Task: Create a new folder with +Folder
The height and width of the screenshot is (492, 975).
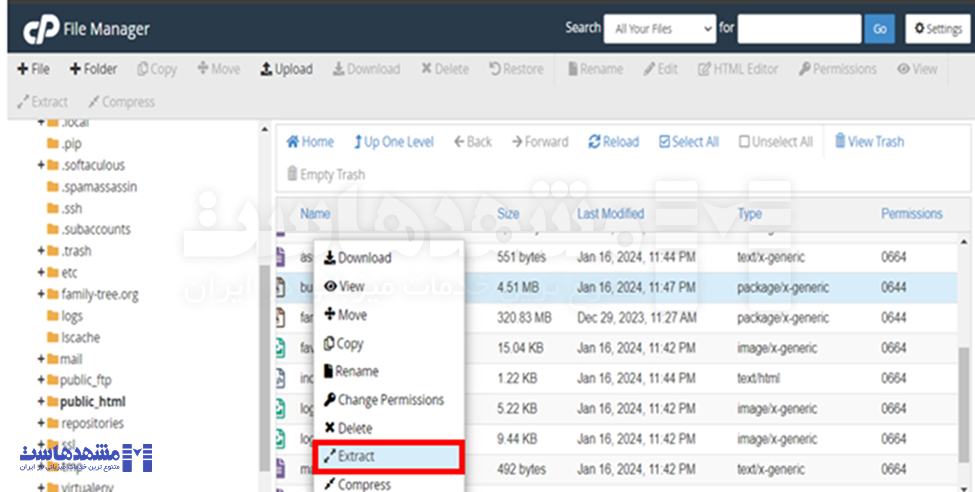Action: (x=93, y=69)
